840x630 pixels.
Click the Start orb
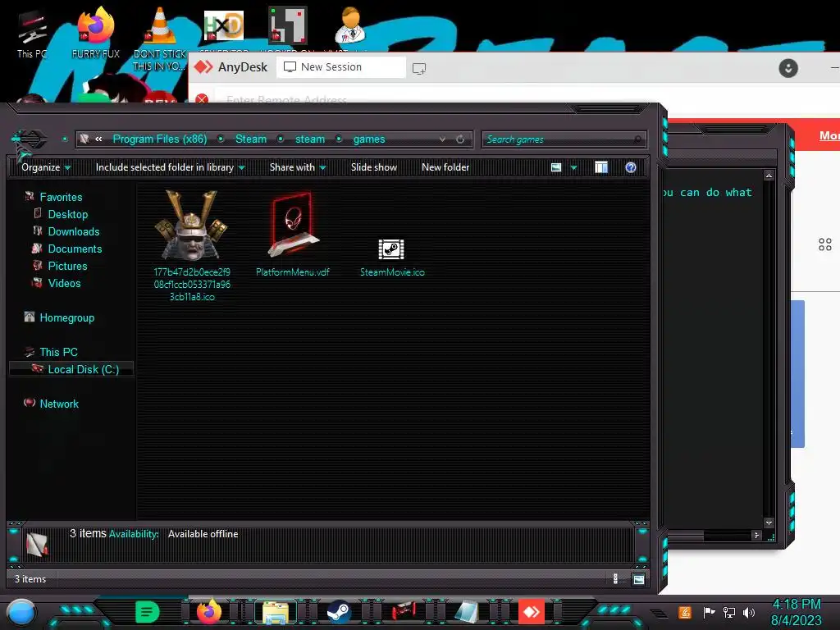21,612
